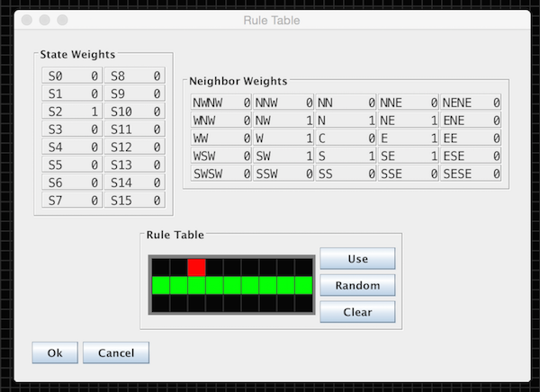Edit the S9 state weight field

tap(135, 94)
